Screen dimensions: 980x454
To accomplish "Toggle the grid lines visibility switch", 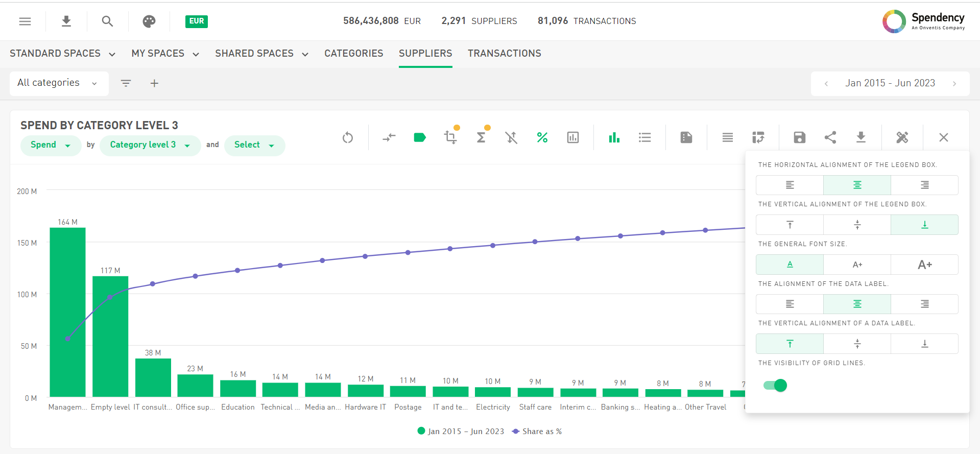I will (x=775, y=385).
